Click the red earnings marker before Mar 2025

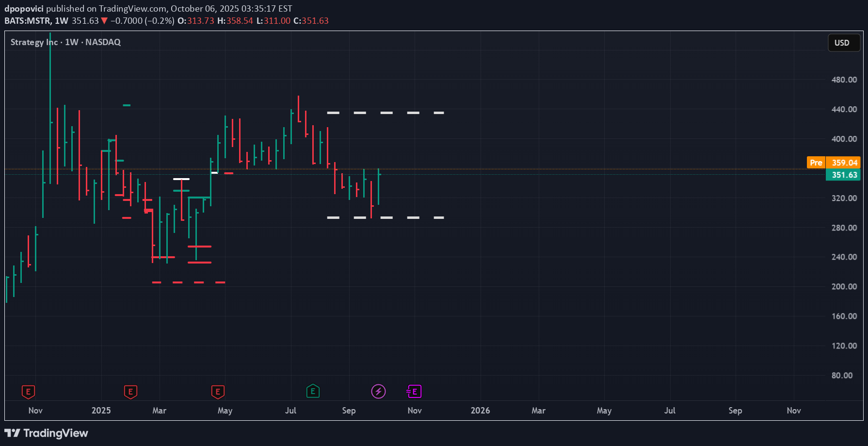pyautogui.click(x=130, y=391)
